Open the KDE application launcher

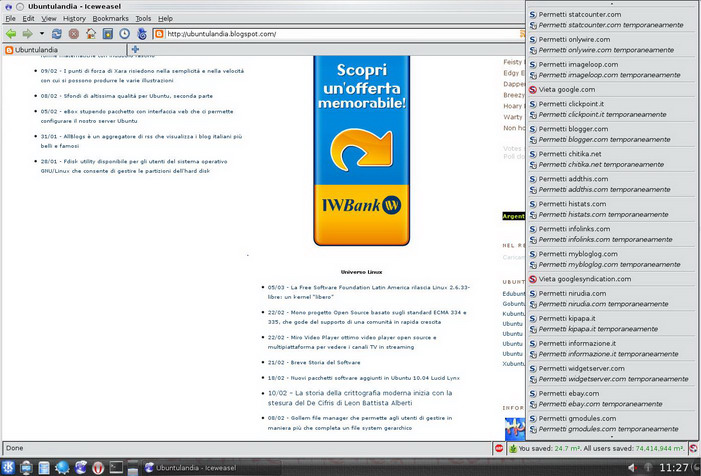point(9,467)
